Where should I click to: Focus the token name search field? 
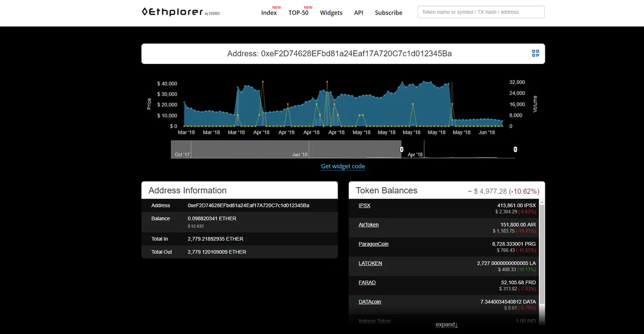[x=481, y=12]
